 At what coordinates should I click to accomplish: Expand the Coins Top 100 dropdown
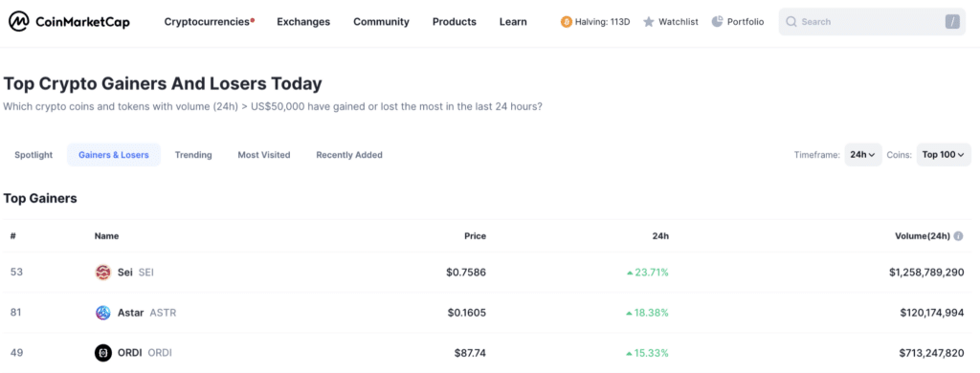(944, 155)
